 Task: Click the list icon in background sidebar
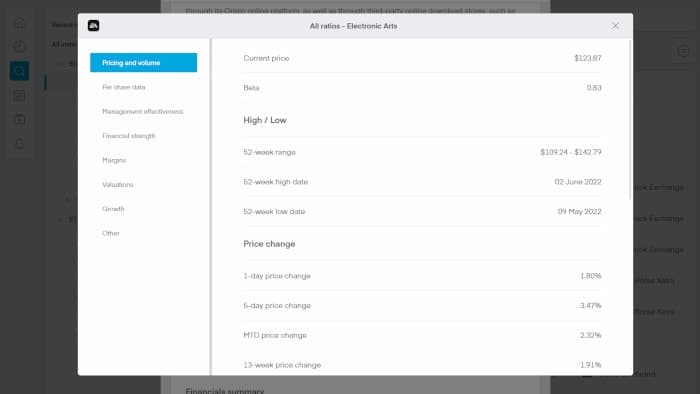(20, 95)
